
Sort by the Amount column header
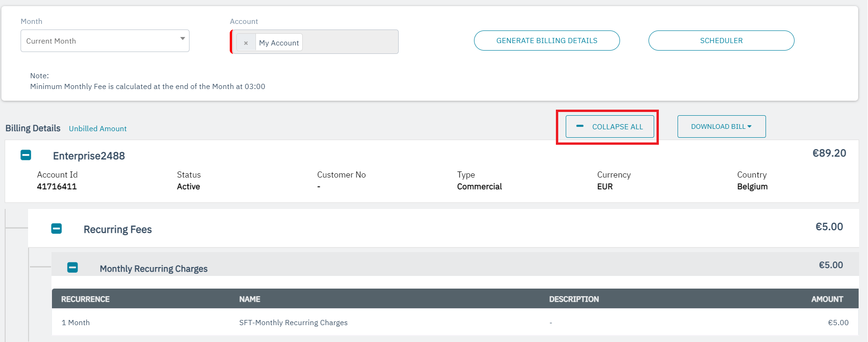827,299
